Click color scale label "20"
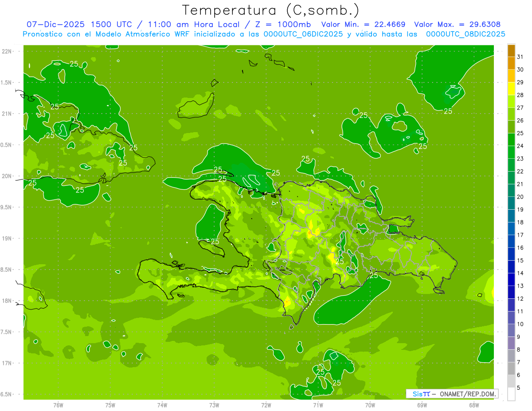Screen dimensions: 532x411 coord(520,197)
